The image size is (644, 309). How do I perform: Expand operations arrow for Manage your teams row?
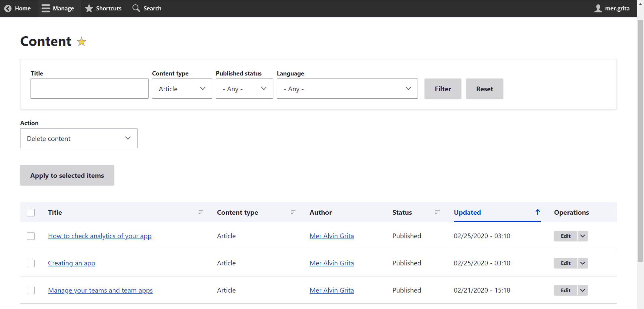(x=583, y=290)
